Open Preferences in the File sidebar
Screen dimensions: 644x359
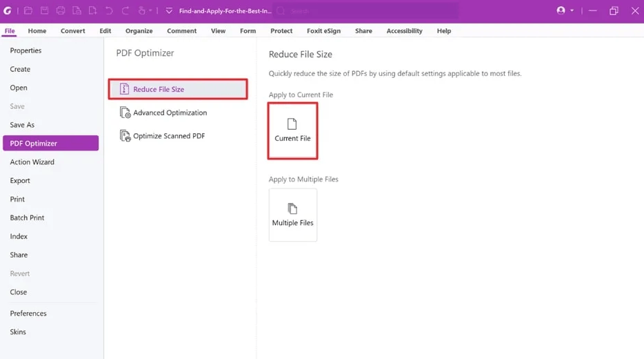28,313
